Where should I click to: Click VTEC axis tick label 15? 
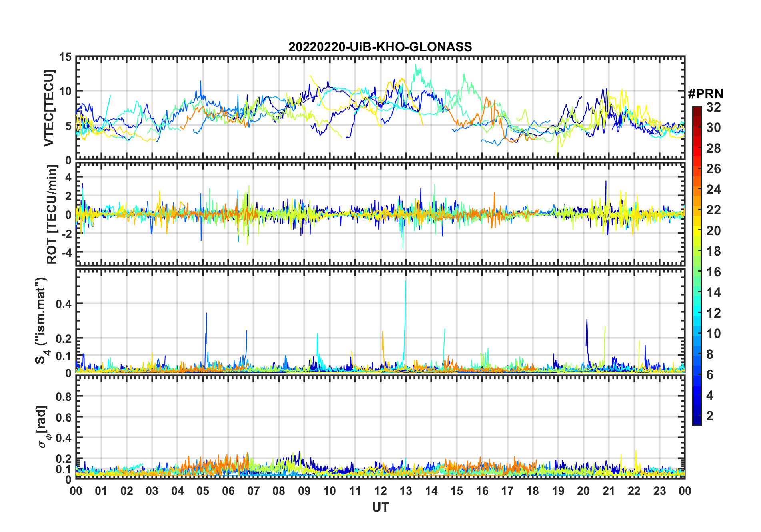click(x=65, y=57)
